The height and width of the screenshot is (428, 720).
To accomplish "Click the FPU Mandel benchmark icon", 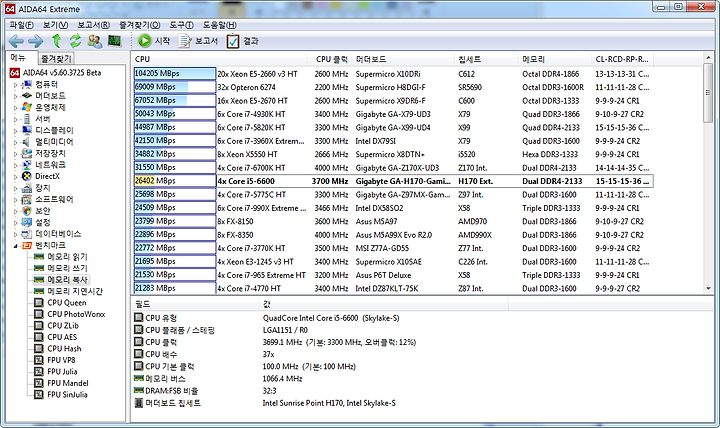I will point(39,383).
